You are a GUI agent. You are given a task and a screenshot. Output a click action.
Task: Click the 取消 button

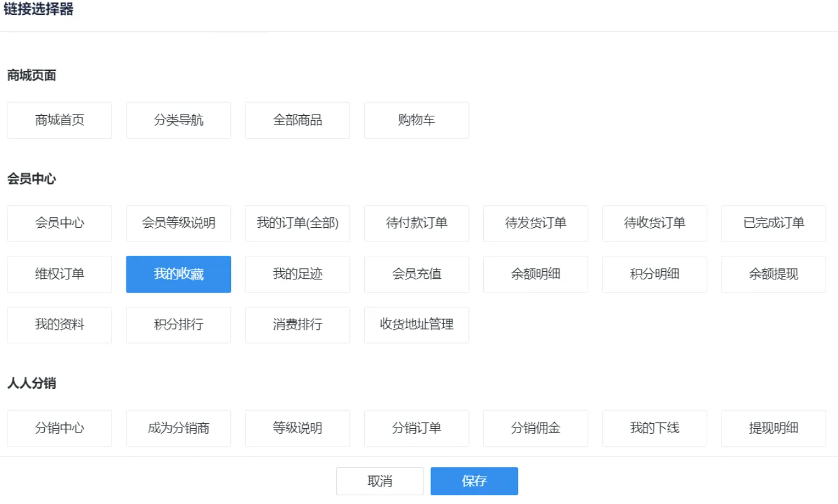tap(380, 481)
